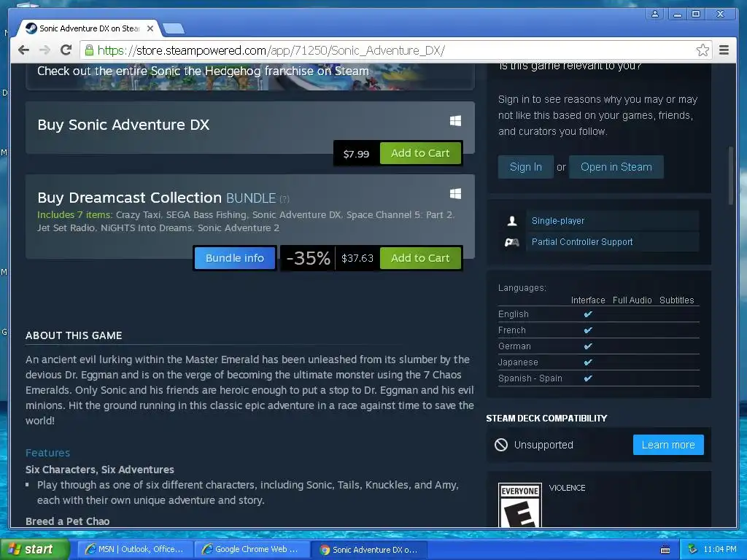Click the 11:04 PM taskbar clock
The height and width of the screenshot is (560, 747).
point(720,549)
